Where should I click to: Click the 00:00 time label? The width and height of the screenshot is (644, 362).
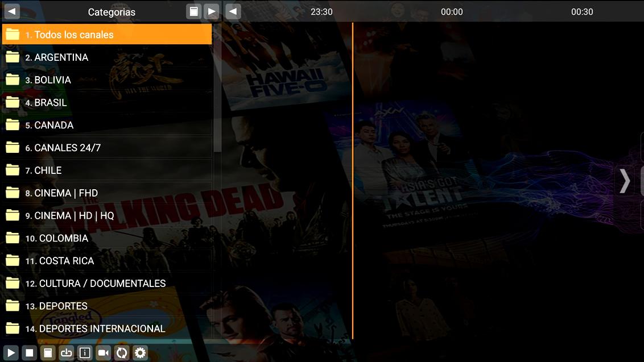(x=452, y=12)
